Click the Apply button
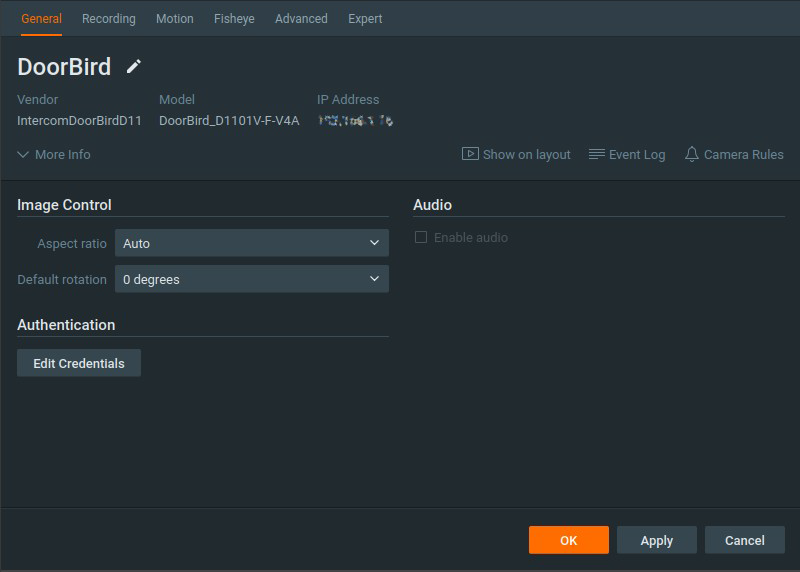 point(657,540)
